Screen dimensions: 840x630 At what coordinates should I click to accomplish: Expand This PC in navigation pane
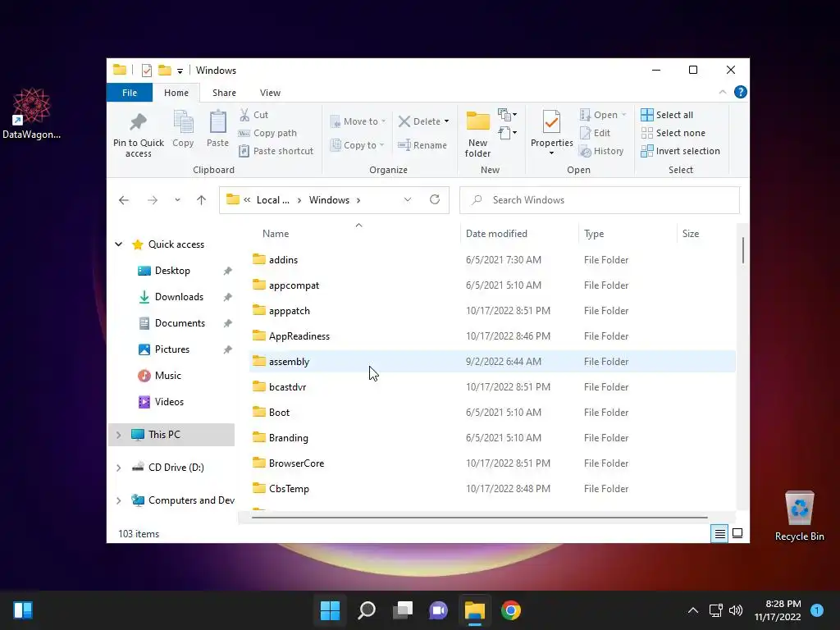[118, 435]
